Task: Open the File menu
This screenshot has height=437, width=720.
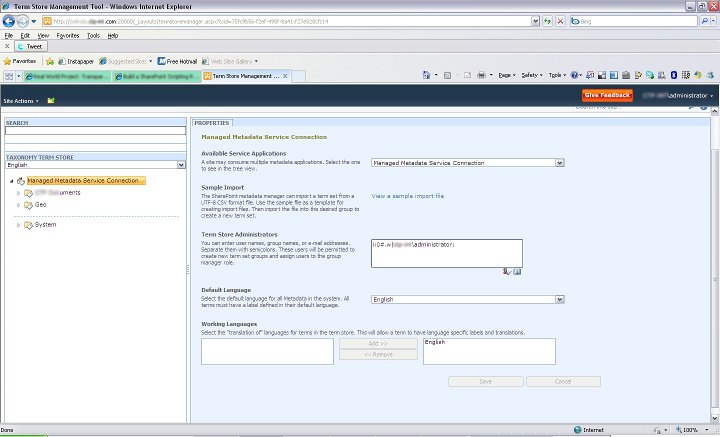Action: pos(8,35)
